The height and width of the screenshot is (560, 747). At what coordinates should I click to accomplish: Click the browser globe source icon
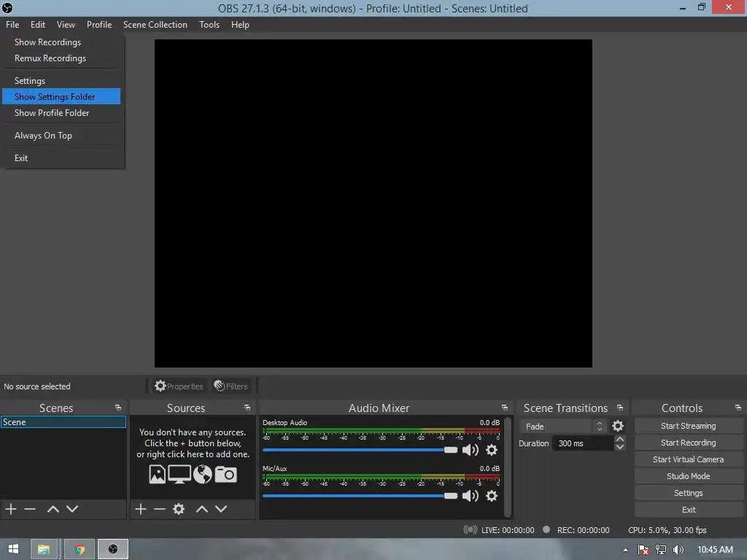(203, 474)
